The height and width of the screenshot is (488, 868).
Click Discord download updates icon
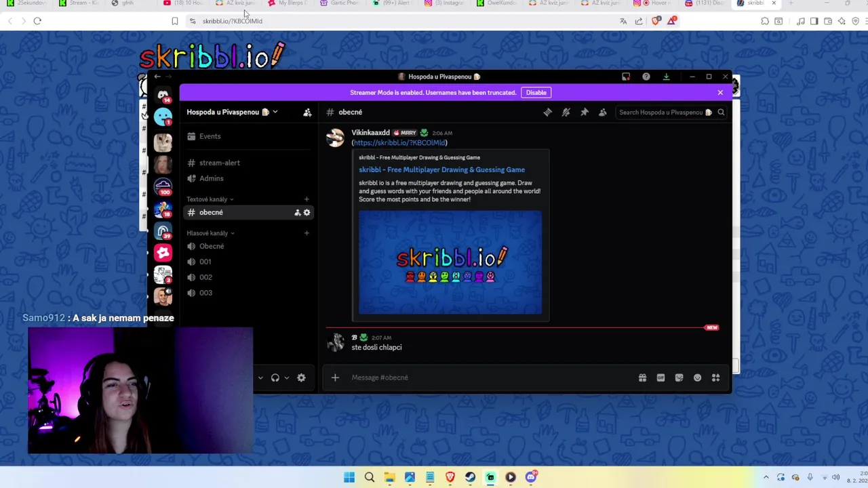[x=666, y=77]
